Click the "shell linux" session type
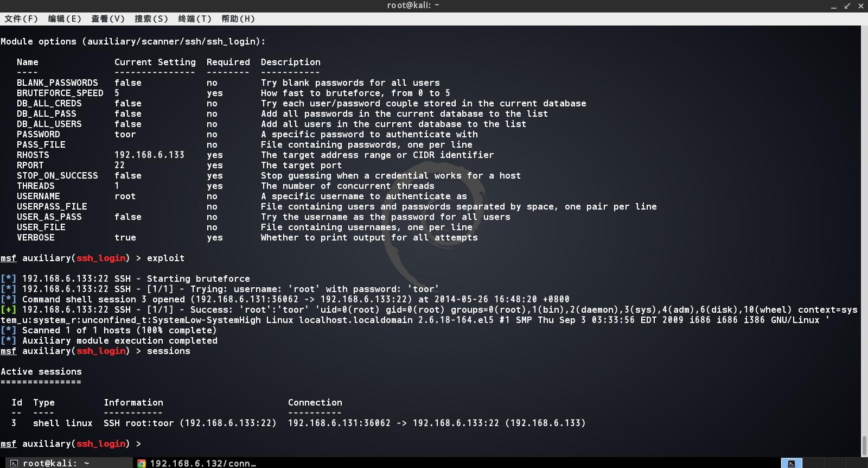Image resolution: width=868 pixels, height=468 pixels. pyautogui.click(x=63, y=423)
